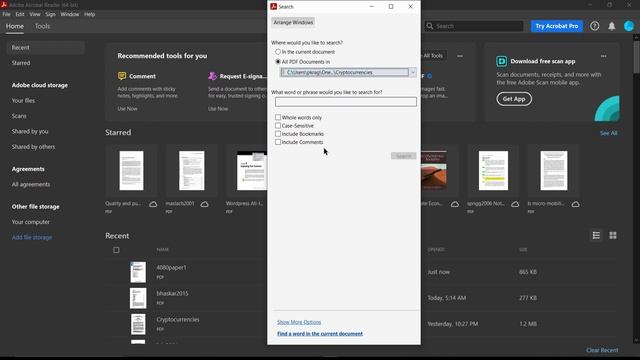
Task: Click Show More Options link
Action: 299,322
